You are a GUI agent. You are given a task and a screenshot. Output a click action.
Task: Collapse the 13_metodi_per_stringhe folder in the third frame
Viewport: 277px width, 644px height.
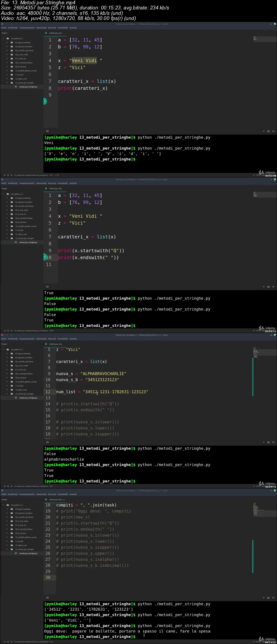(x=7, y=394)
